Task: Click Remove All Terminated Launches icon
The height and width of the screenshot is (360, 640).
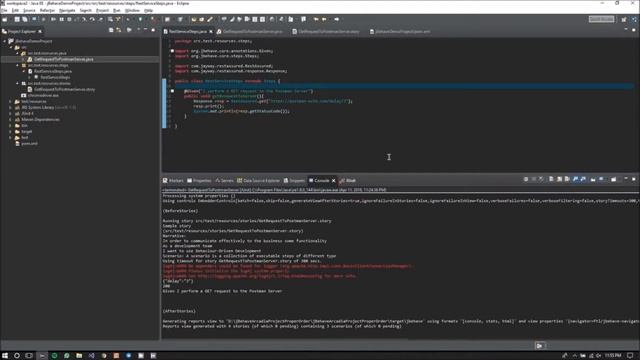Action: click(541, 179)
